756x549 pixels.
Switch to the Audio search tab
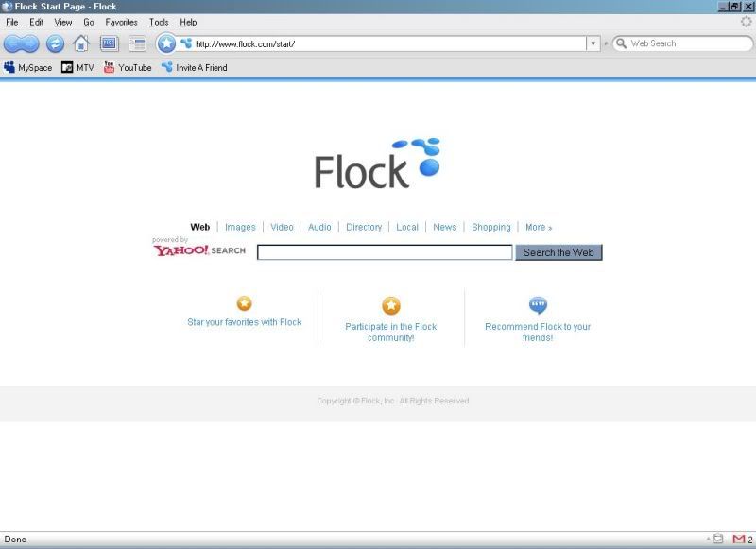coord(319,227)
